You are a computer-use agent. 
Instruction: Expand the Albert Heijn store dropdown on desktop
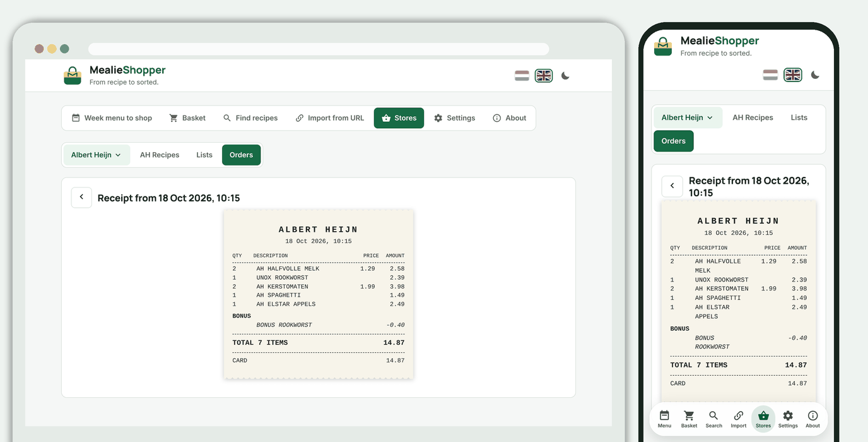[x=97, y=155]
